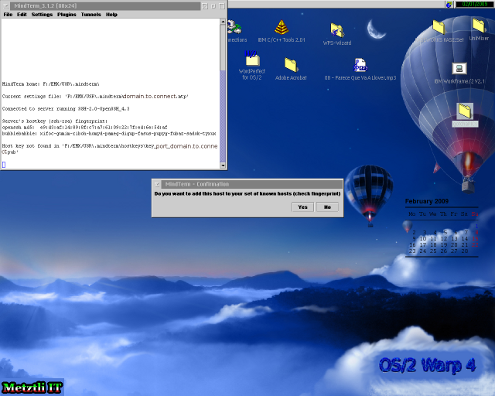Open Confirmation dialog system menu icon
Screen dimensions: 495x396
click(157, 184)
